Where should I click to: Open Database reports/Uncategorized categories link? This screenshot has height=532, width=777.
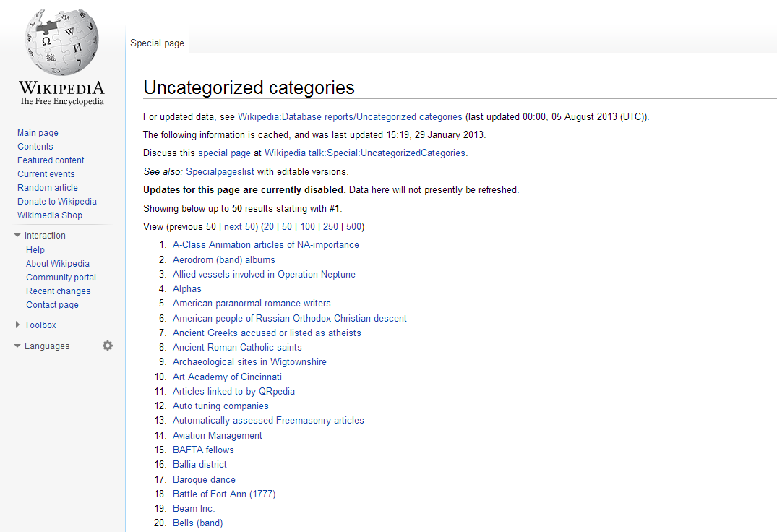coord(350,117)
